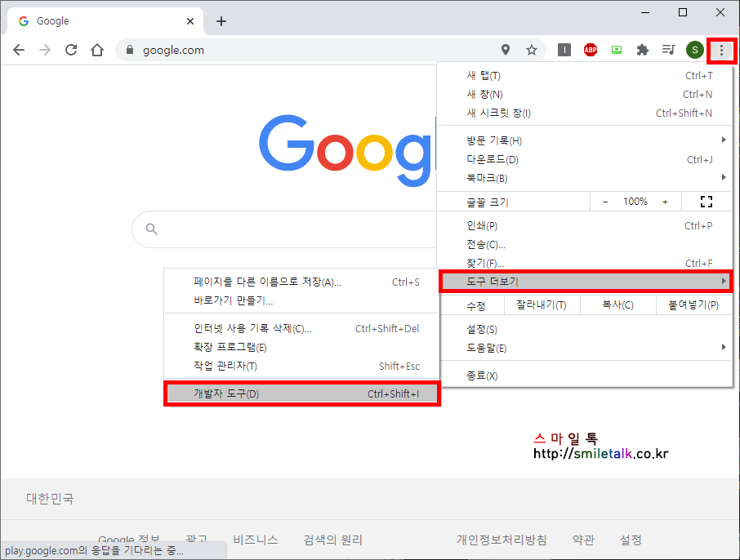Increase zoom with plus button
This screenshot has height=560, width=740.
coord(665,202)
